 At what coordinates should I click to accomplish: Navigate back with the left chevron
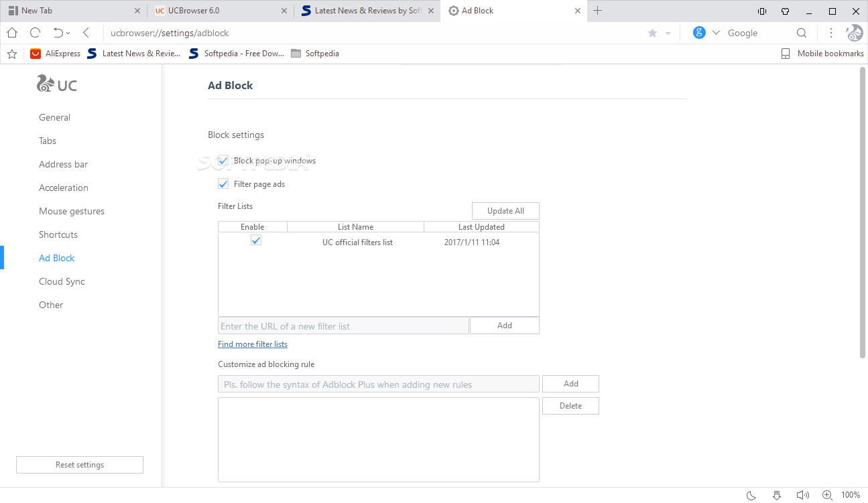tap(86, 33)
